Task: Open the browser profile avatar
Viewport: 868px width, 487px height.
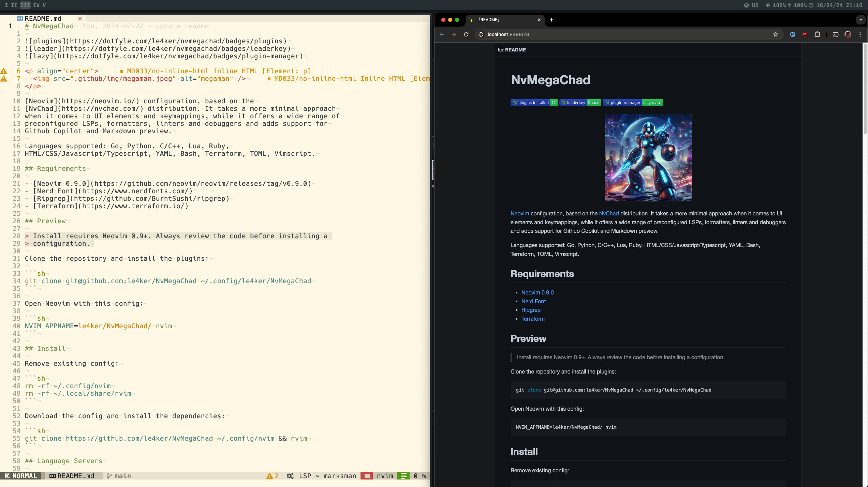Action: click(x=848, y=34)
